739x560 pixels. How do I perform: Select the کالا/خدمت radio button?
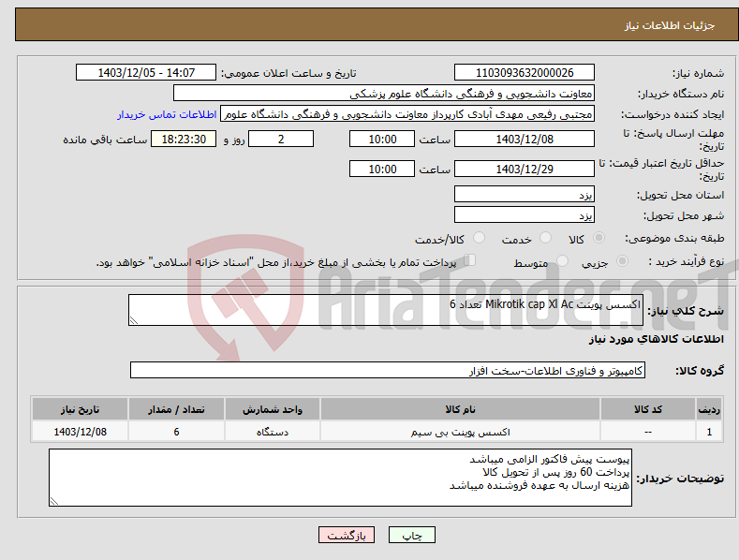(479, 238)
